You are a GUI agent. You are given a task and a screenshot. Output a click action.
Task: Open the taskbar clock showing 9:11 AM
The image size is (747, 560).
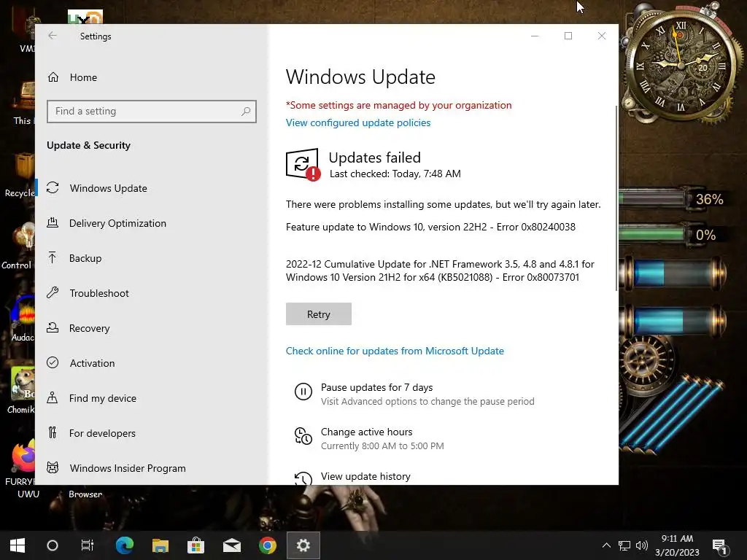677,545
